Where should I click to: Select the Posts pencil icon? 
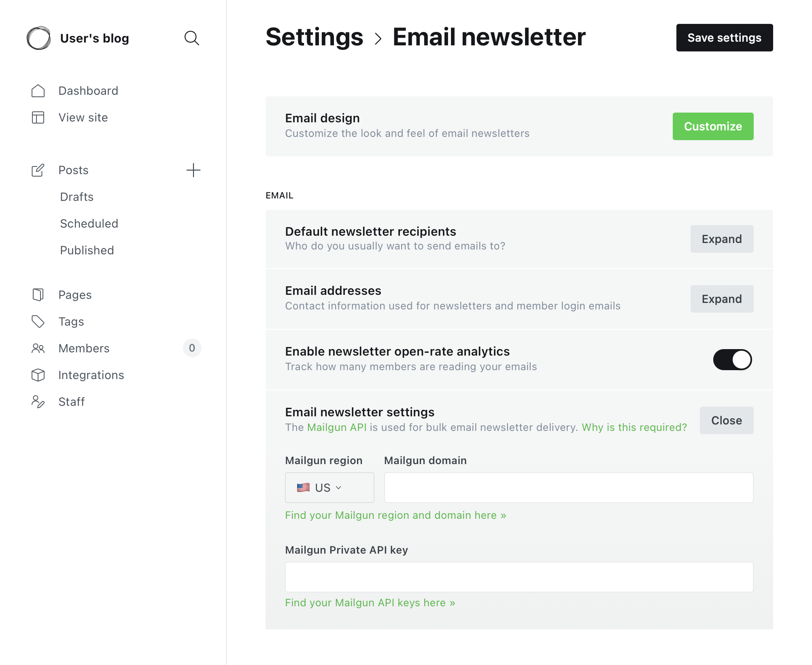tap(38, 170)
